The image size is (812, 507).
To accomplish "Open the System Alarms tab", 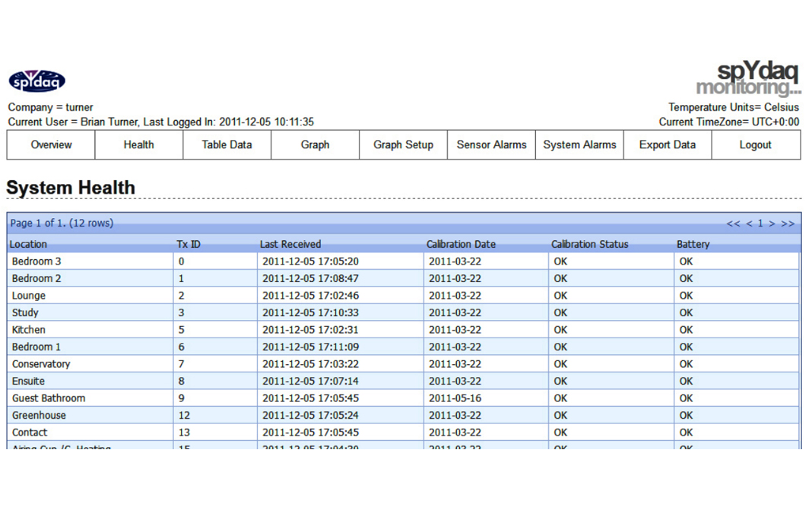I will click(579, 144).
